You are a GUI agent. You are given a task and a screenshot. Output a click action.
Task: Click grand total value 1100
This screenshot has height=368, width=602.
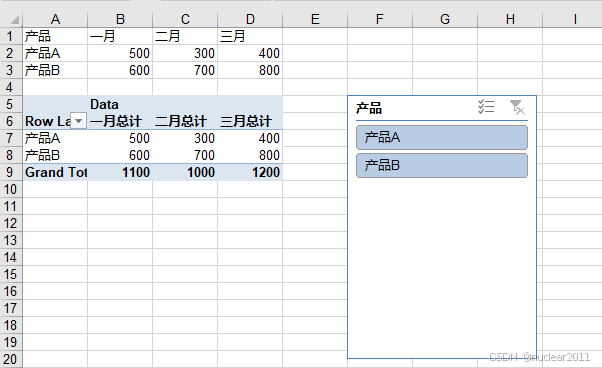(x=120, y=172)
